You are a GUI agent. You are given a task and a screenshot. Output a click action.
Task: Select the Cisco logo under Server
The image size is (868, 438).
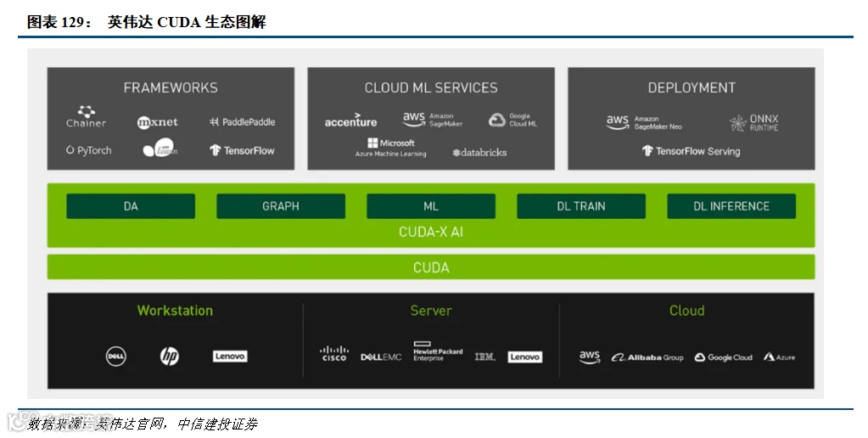pyautogui.click(x=334, y=354)
